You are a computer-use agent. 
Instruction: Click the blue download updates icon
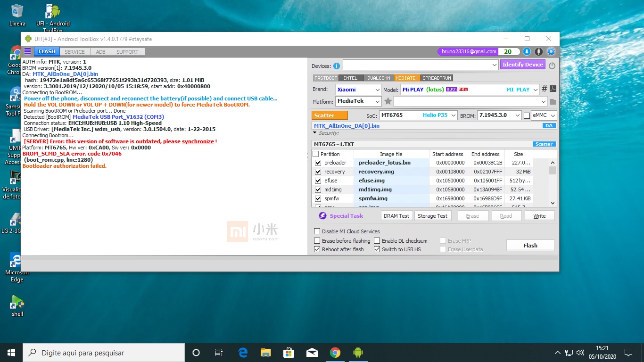527,51
